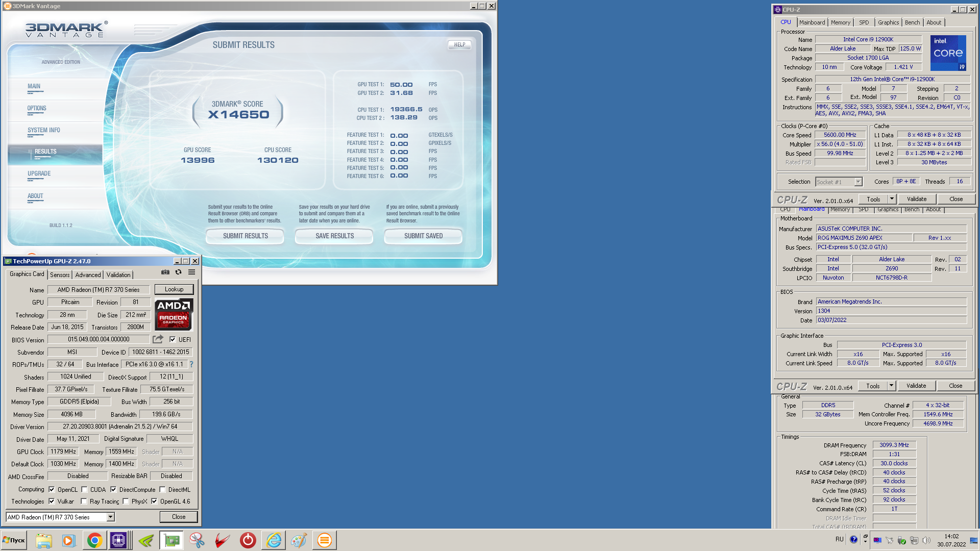Click the HELP button in 3DMark

click(459, 44)
